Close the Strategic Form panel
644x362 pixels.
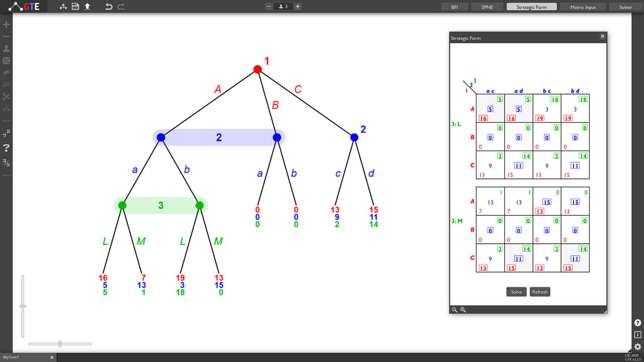[602, 36]
